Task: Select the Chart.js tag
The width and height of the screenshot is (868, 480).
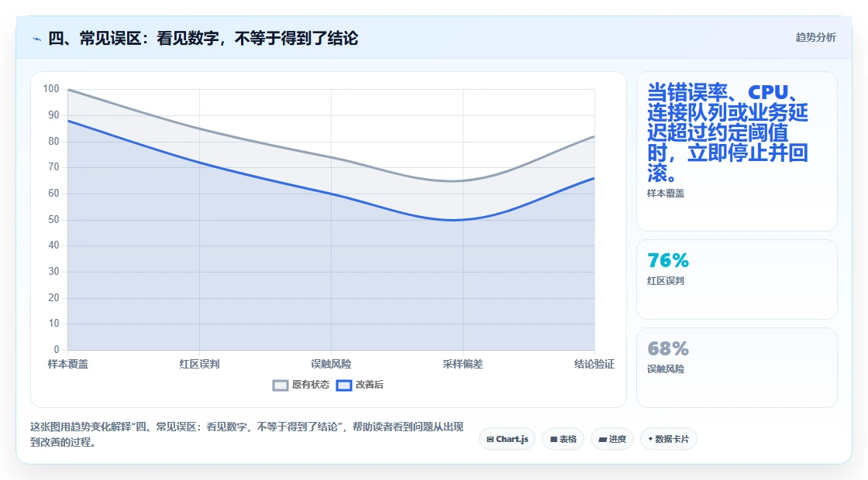Action: [507, 439]
